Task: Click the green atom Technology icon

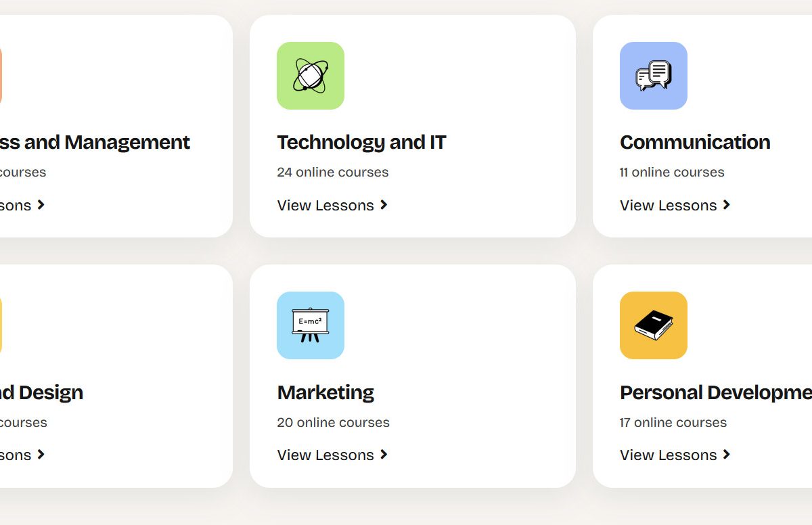Action: pyautogui.click(x=311, y=76)
